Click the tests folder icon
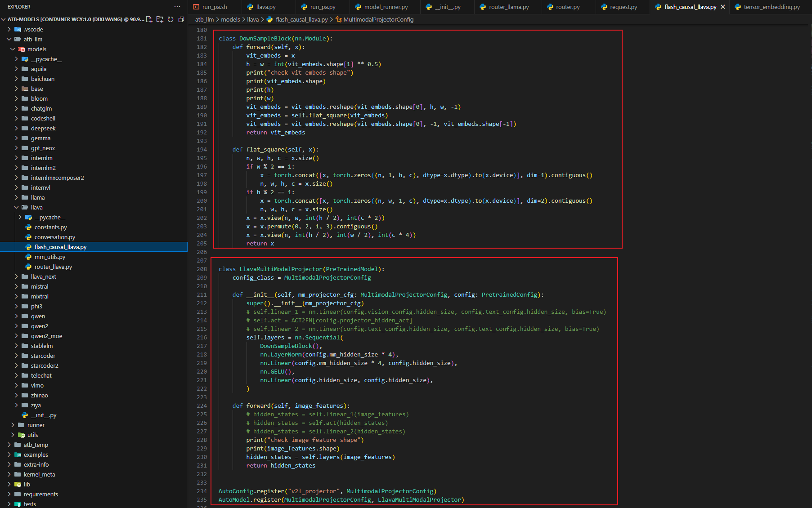Viewport: 812px width, 508px height. tap(18, 504)
